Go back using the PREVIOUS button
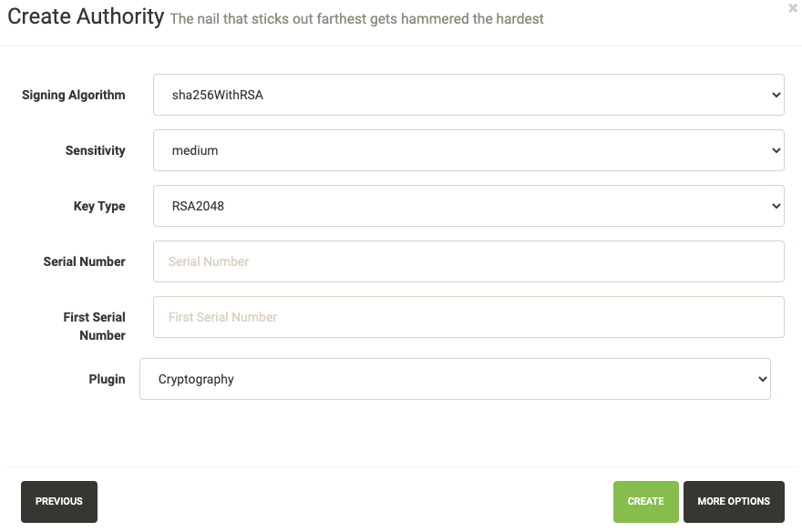 [x=58, y=501]
